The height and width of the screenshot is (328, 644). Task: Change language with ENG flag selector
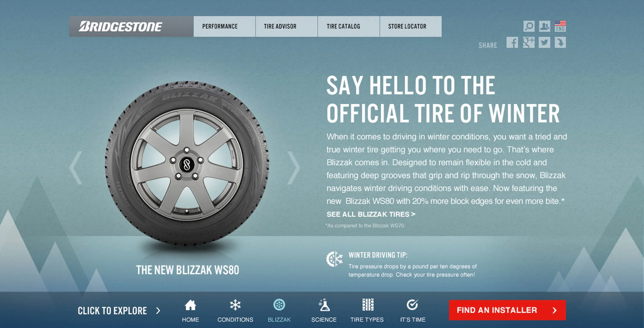[560, 26]
